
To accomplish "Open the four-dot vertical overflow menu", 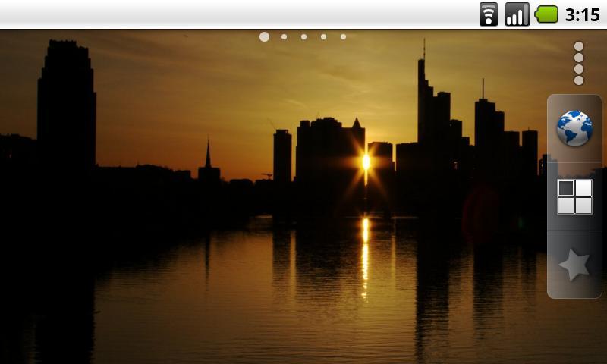I will tap(579, 64).
